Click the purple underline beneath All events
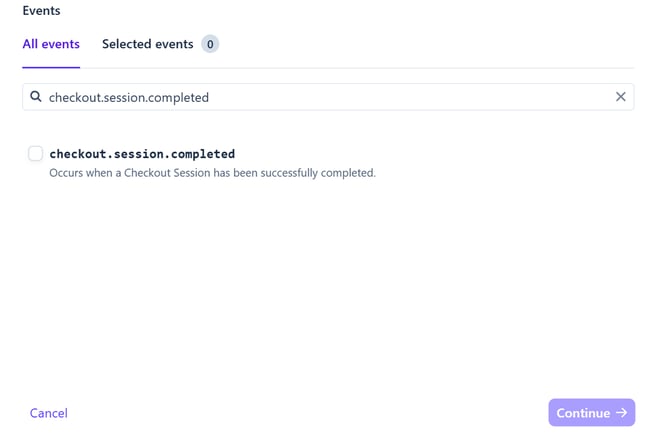670x444 pixels. tap(51, 67)
